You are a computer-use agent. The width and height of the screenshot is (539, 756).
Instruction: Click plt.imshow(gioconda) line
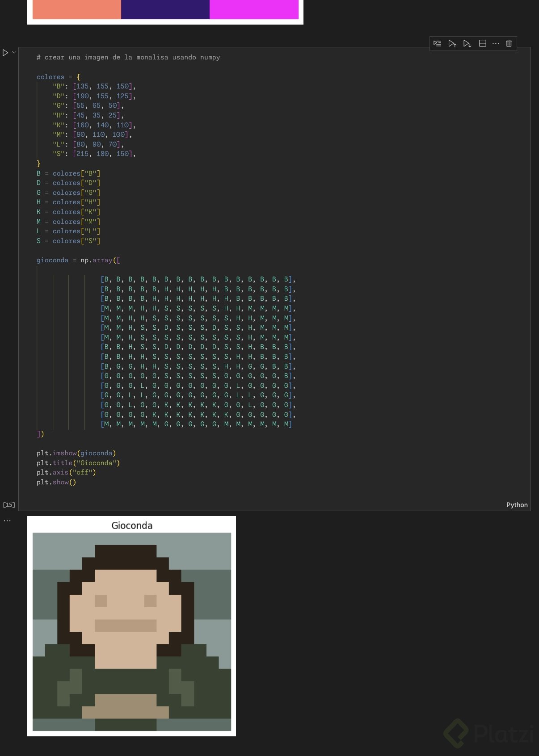pyautogui.click(x=76, y=453)
